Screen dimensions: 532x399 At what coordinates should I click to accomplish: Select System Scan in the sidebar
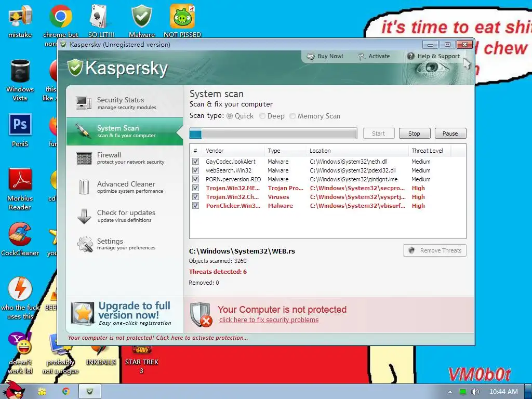coord(124,131)
